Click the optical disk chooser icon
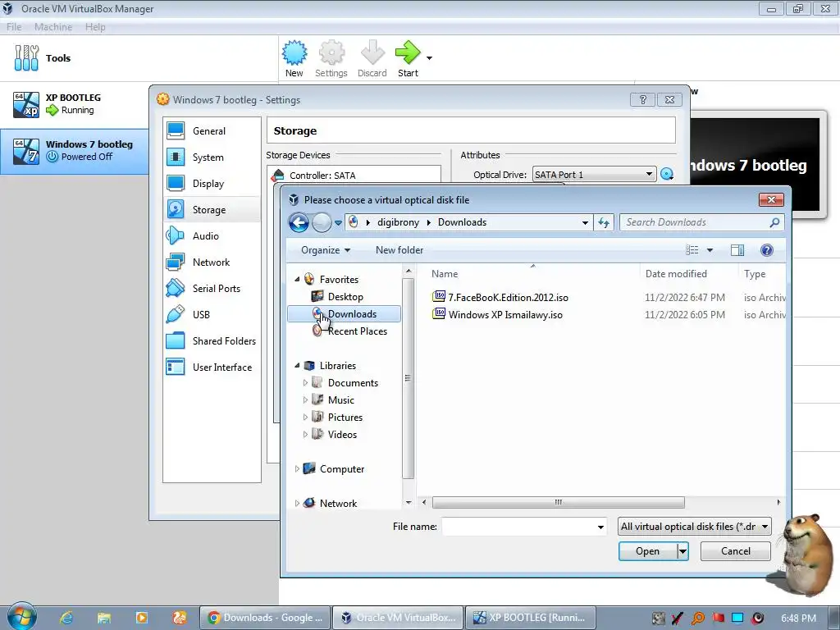The height and width of the screenshot is (630, 840). [x=667, y=174]
